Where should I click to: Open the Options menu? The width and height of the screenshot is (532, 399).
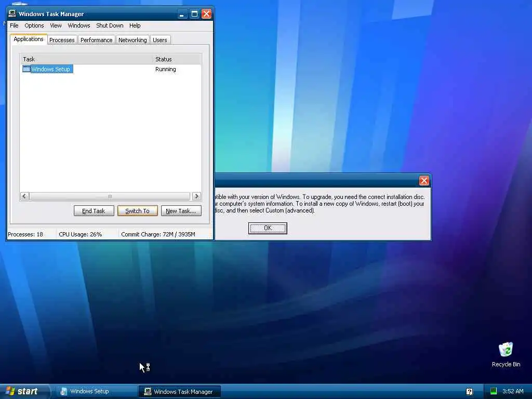coord(34,25)
